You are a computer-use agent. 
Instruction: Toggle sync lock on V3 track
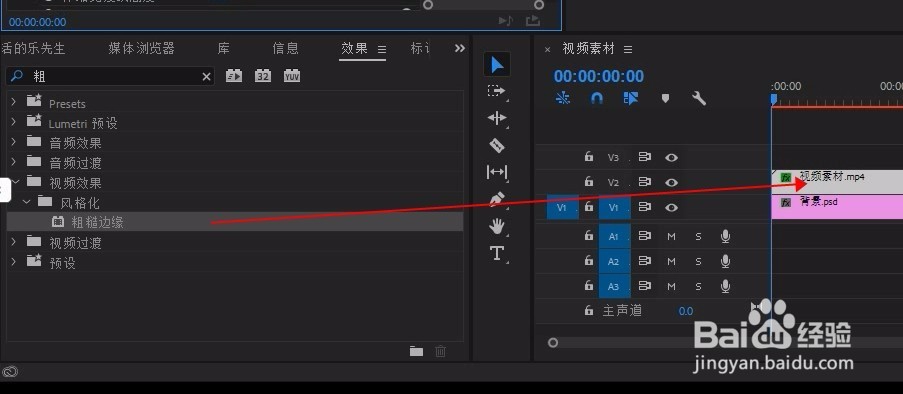click(644, 157)
